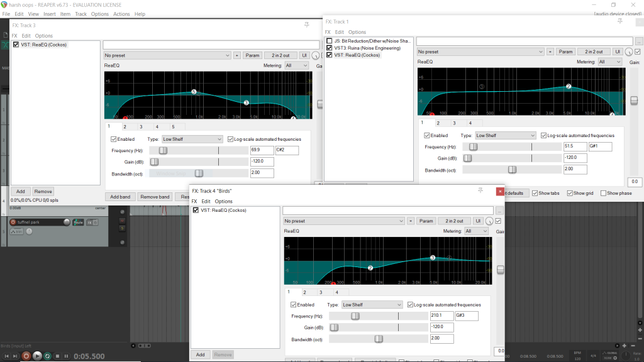Open Low Shelf Type dropdown in Track 1 ReaEQ
The height and width of the screenshot is (362, 644).
tap(506, 136)
